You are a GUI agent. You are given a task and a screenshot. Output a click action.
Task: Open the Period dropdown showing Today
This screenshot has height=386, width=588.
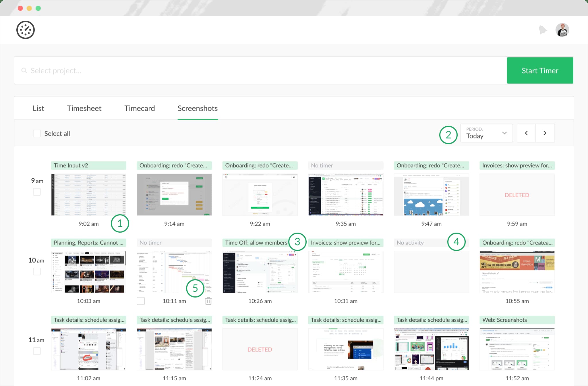(x=486, y=133)
